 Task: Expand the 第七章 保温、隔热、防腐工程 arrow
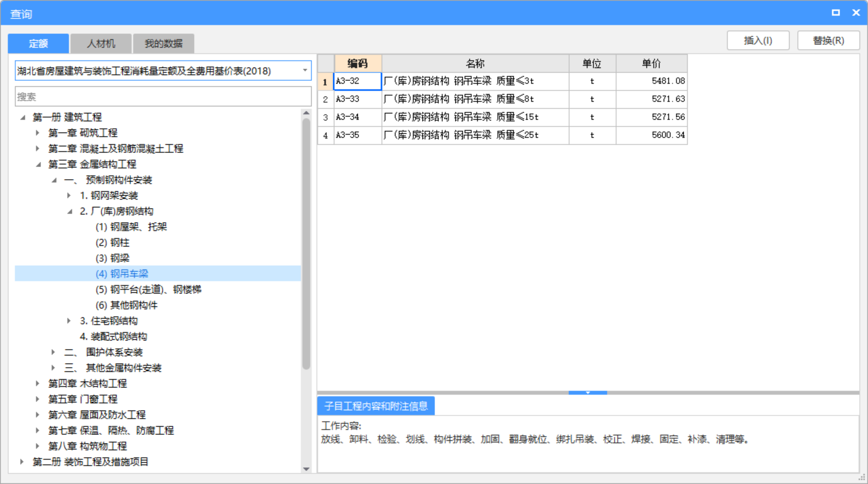[38, 431]
